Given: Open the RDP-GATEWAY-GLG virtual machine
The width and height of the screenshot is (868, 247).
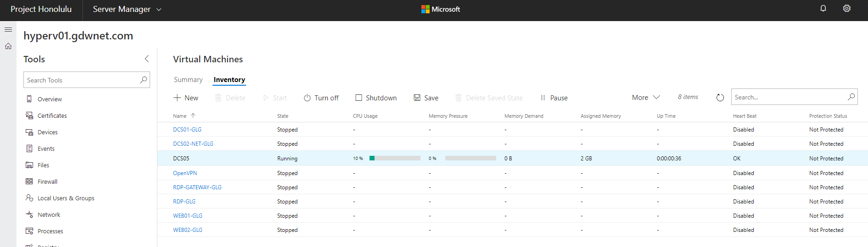Looking at the screenshot, I should click(197, 187).
